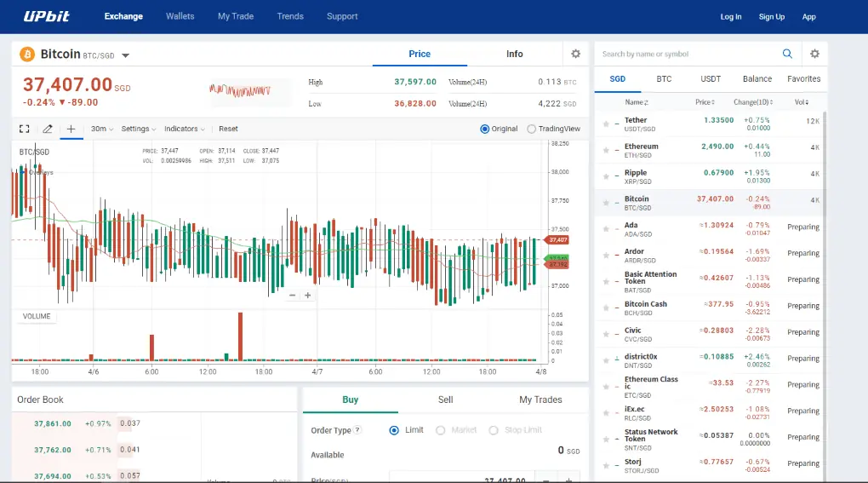Viewport: 868px width, 483px height.
Task: Switch to the Sell tab
Action: pos(445,400)
